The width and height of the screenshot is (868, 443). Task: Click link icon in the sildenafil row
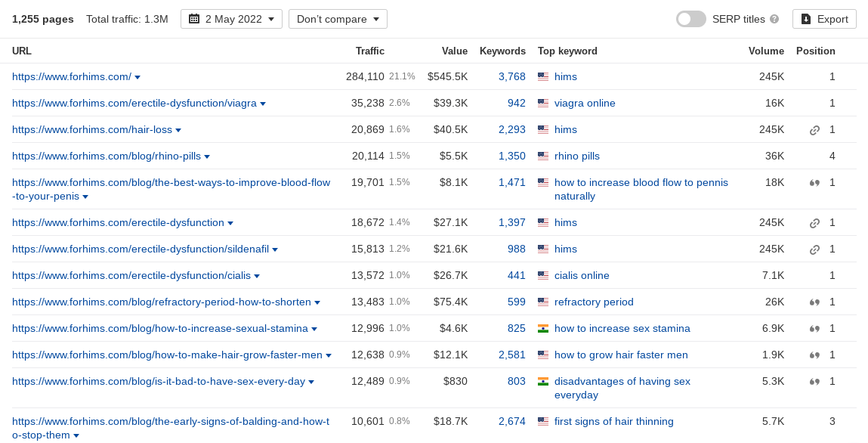click(x=814, y=249)
